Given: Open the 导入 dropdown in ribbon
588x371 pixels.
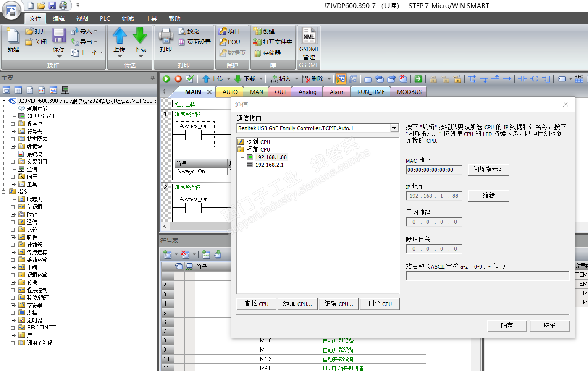Looking at the screenshot, I should [x=96, y=31].
